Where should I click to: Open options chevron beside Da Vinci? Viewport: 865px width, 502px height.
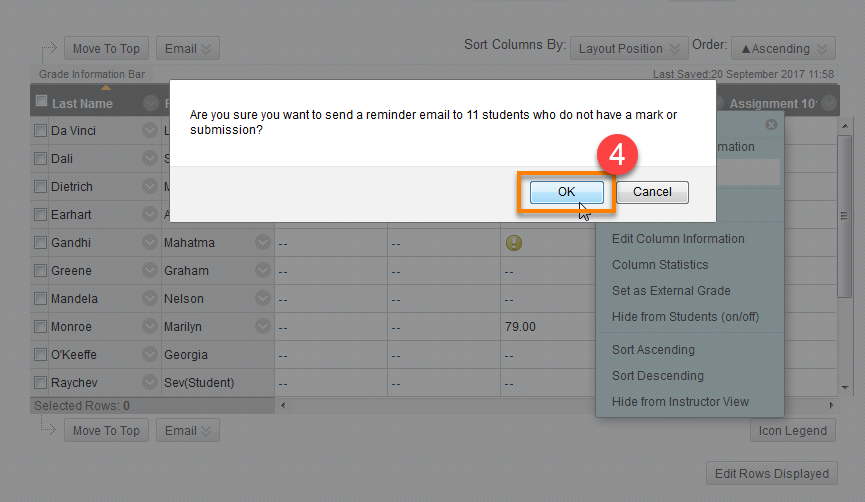click(x=150, y=131)
